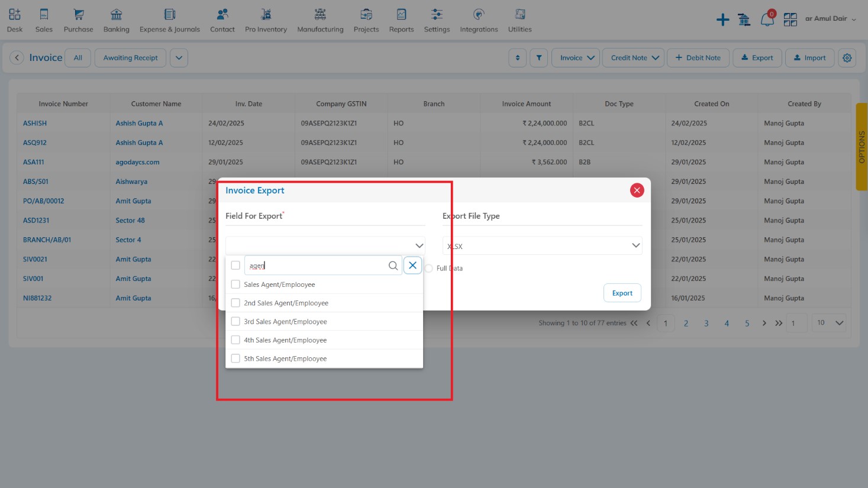Click the back arrow beside Invoice
Image resolution: width=868 pixels, height=488 pixels.
point(17,57)
